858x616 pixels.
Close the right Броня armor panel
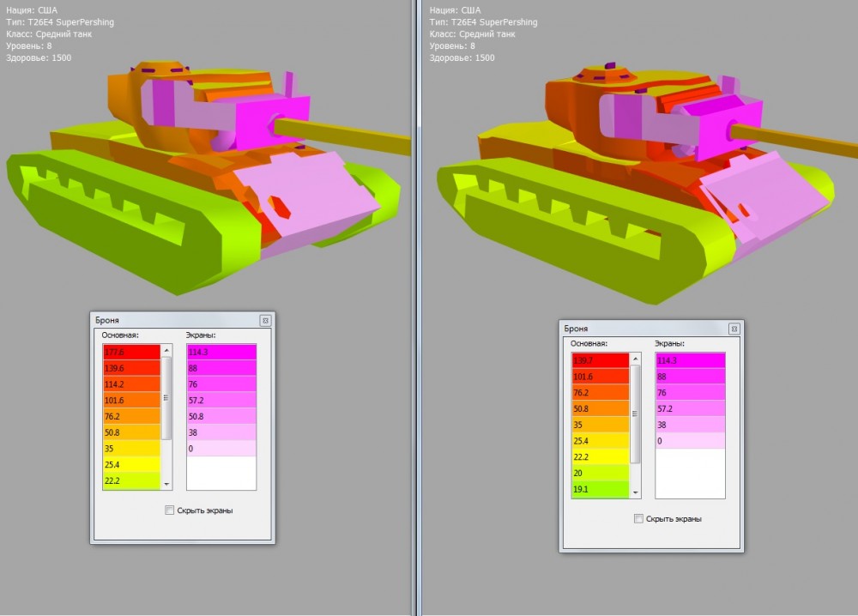[x=734, y=329]
